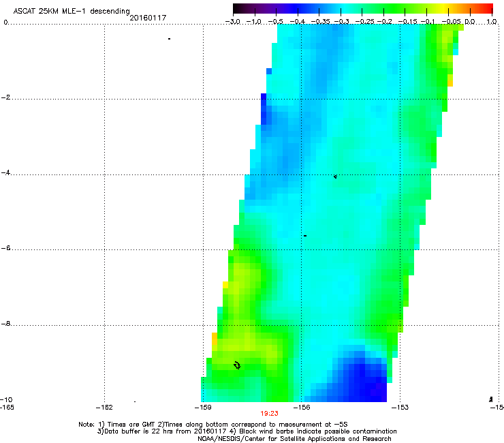Screen dimensions: 504x443
Task: Click the colorbar end label "1.0"
Action: tap(492, 22)
